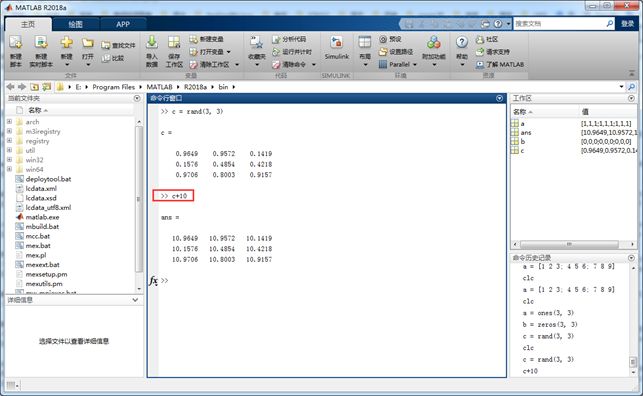Click the Layout icon
643x396 pixels.
365,42
